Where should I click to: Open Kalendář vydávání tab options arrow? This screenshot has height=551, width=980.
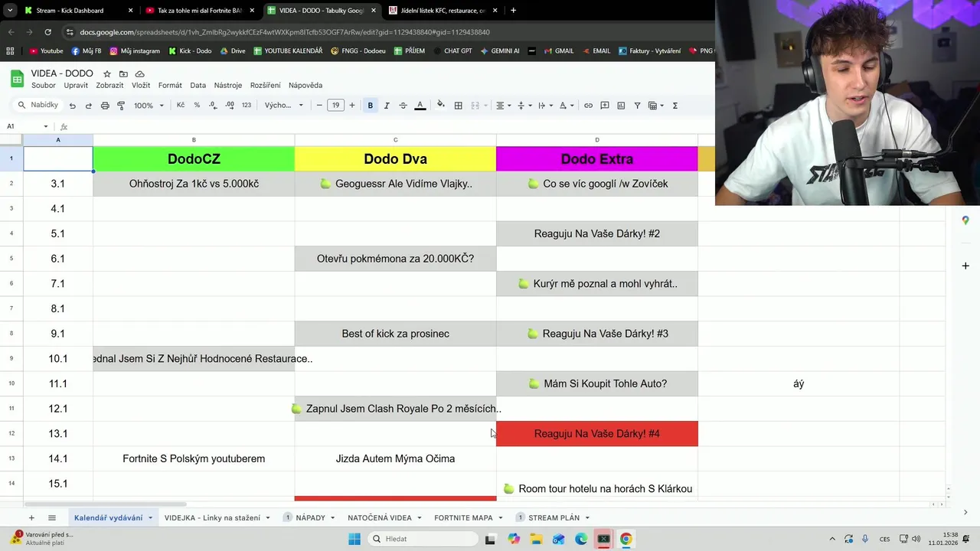coord(150,518)
